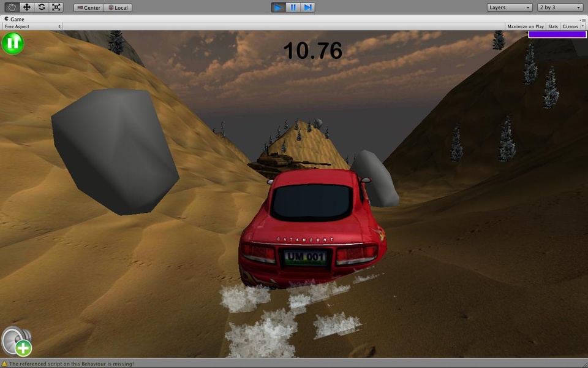Stop play mode with Play button
The image size is (588, 368).
(x=278, y=7)
